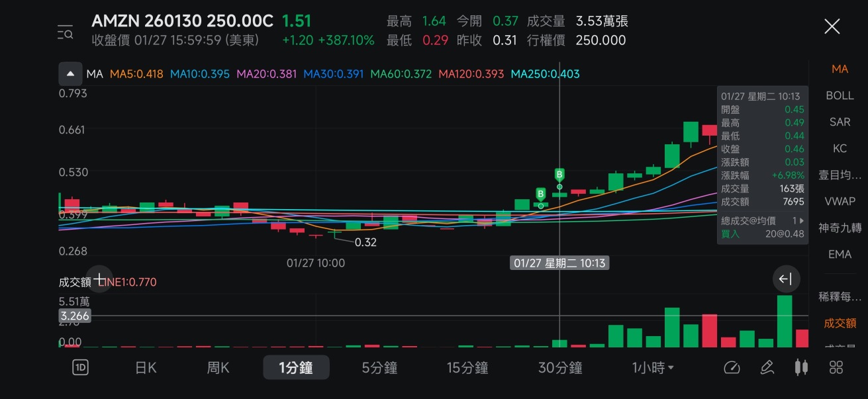Expand the 總成交@均價 row arrow

[802, 220]
